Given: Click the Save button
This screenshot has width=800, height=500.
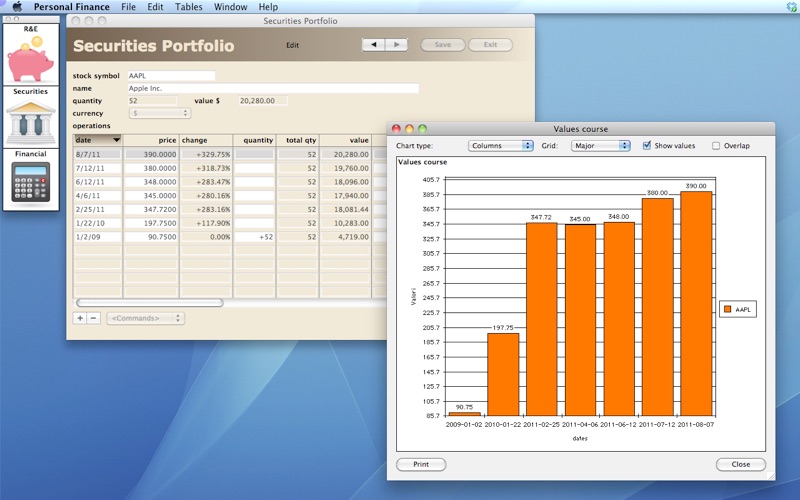Looking at the screenshot, I should click(443, 45).
